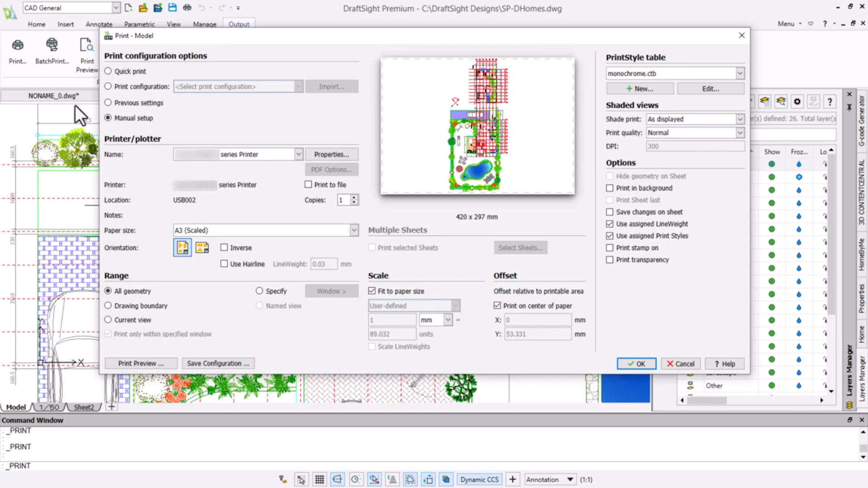Enable the Print in background checkbox
The image size is (868, 488).
click(x=610, y=188)
